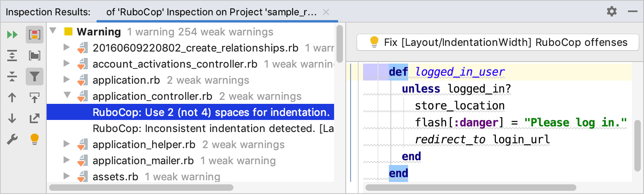The height and width of the screenshot is (194, 644).
Task: Click the tree's vertical scrollbar
Action: tap(339, 44)
